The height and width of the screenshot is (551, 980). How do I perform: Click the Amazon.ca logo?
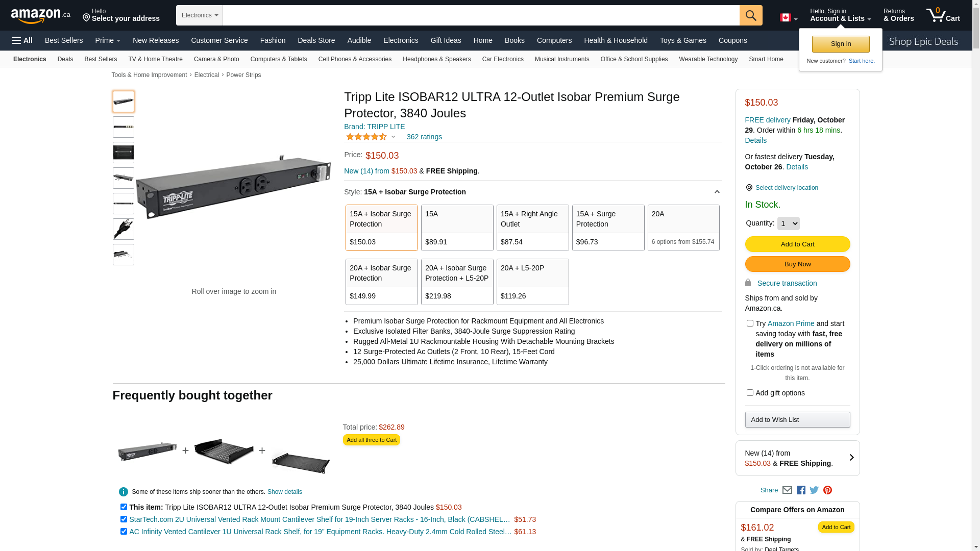click(x=40, y=16)
